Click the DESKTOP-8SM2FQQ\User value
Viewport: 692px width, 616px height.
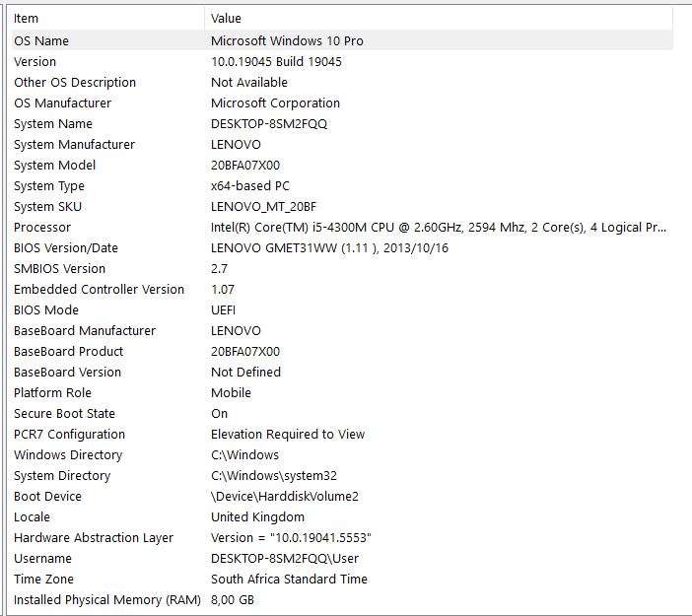pos(285,560)
